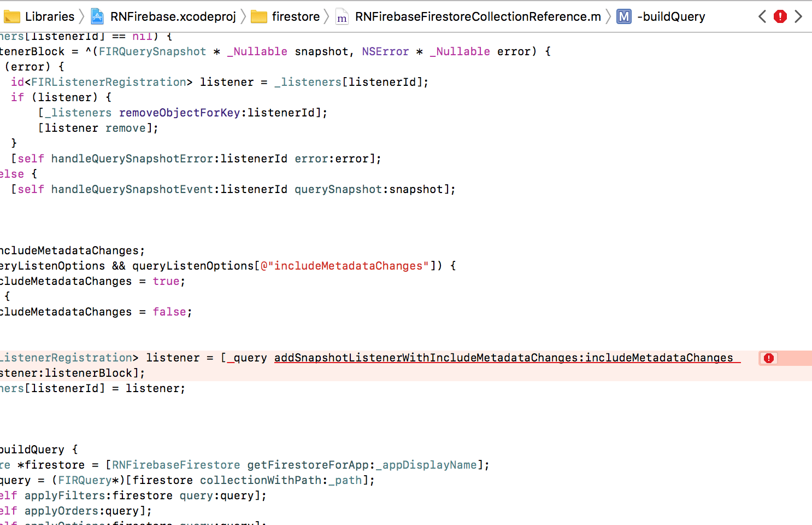Open the red error badge at top right
The height and width of the screenshot is (525, 812).
(780, 16)
